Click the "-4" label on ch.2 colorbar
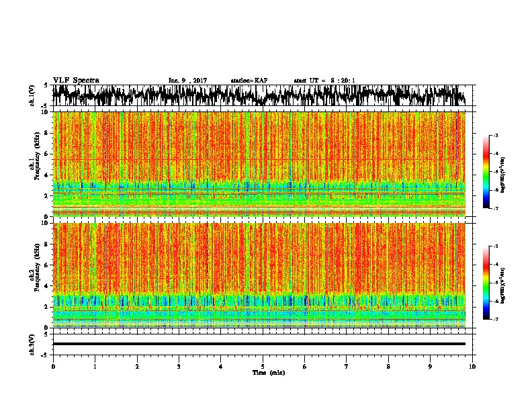This screenshot has height=411, width=532. tap(495, 265)
